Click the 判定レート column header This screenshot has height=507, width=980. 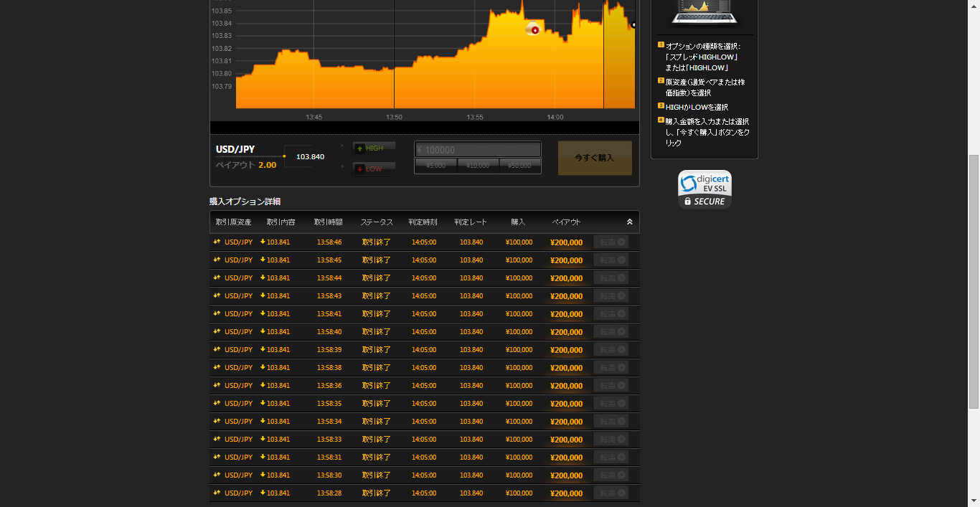(471, 222)
